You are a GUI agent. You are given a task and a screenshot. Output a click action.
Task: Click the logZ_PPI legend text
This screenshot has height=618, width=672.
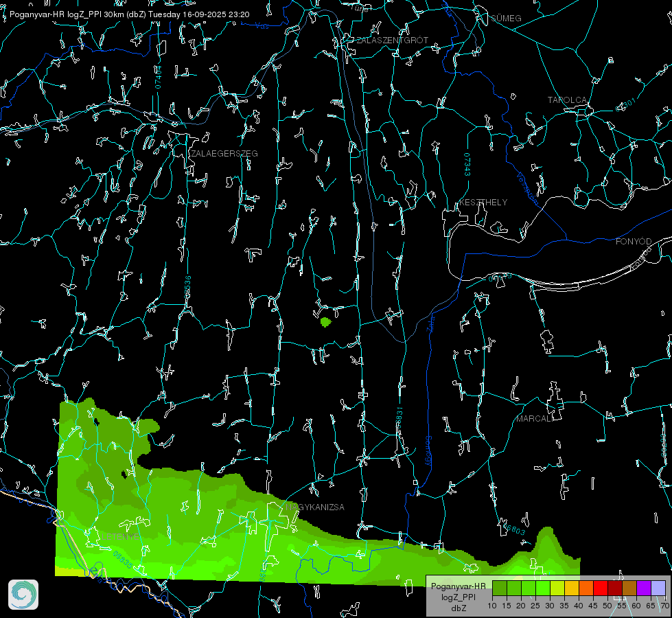pos(458,597)
